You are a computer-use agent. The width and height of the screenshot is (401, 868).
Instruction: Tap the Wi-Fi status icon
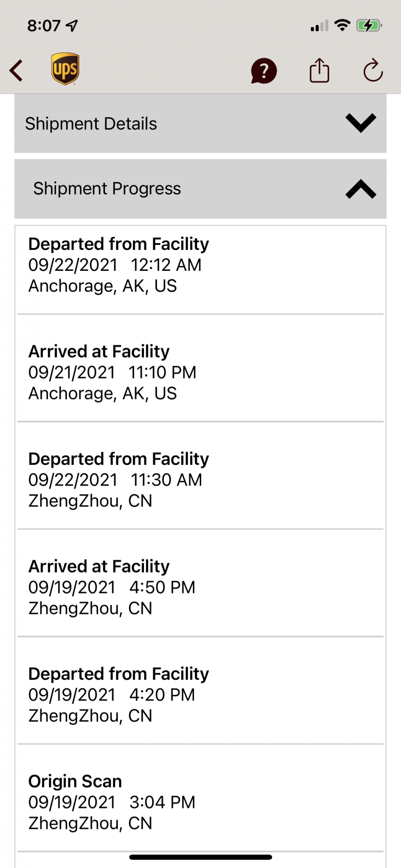pos(342,25)
